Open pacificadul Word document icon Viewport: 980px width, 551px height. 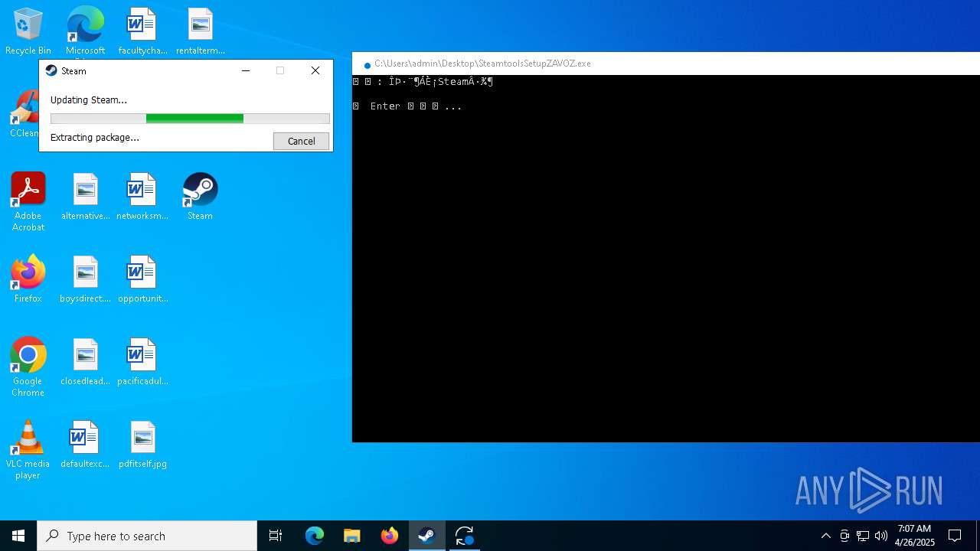tap(142, 363)
